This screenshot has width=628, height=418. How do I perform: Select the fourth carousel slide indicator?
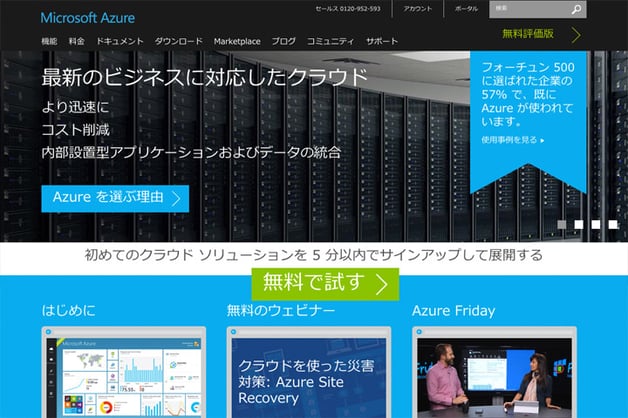(x=613, y=225)
